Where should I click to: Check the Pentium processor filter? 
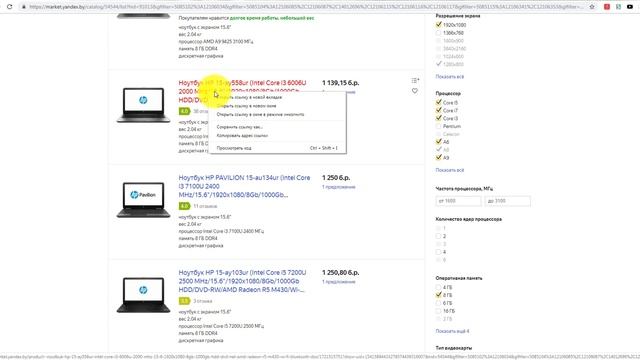click(x=439, y=126)
